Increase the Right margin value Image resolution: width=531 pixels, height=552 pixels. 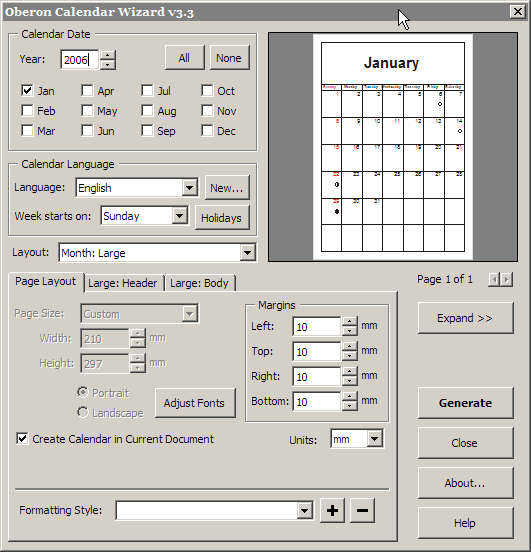tap(349, 371)
